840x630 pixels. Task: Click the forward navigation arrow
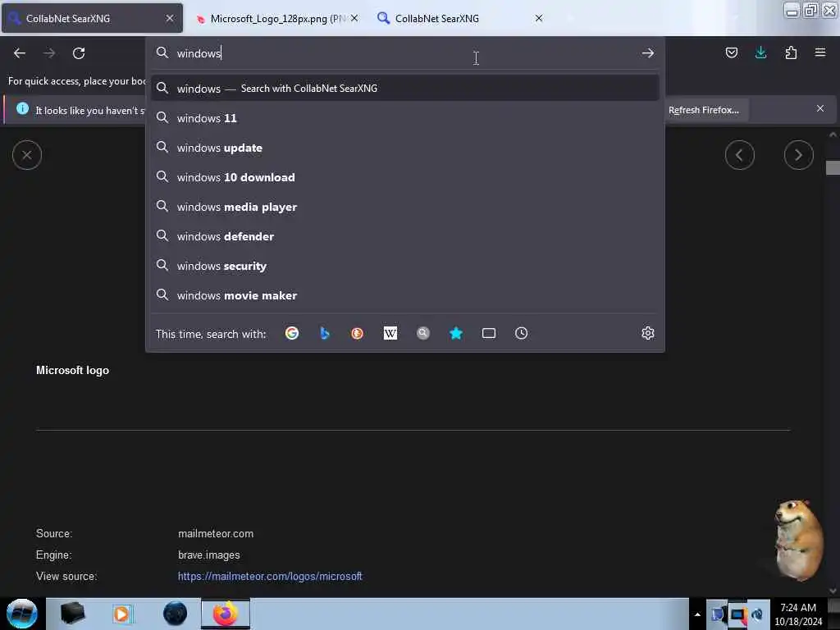[49, 53]
